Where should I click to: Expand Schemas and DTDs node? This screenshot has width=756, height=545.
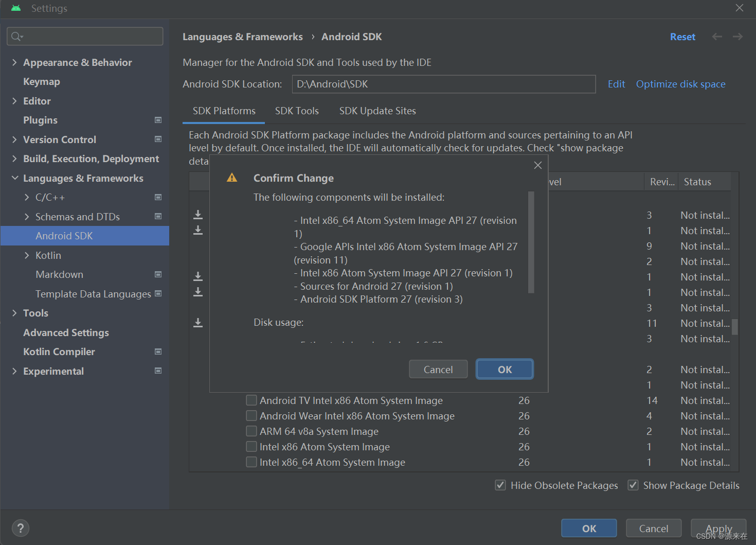point(27,217)
